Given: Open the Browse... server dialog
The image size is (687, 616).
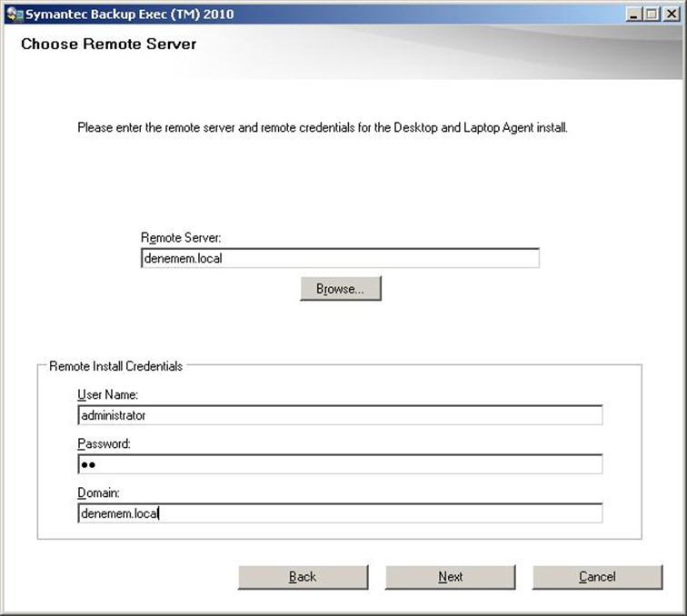Looking at the screenshot, I should pos(341,289).
